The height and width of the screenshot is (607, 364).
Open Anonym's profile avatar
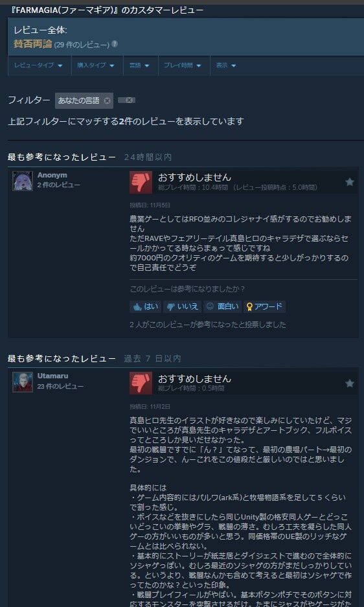[23, 181]
